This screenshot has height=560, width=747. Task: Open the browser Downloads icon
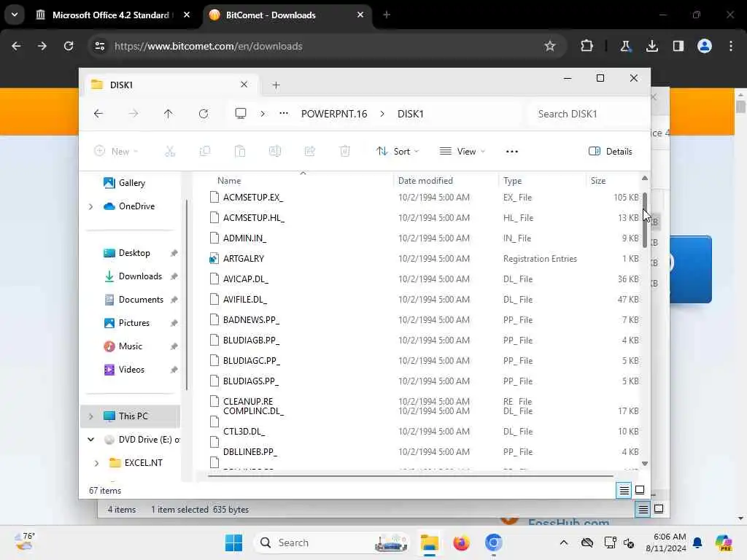click(x=651, y=46)
